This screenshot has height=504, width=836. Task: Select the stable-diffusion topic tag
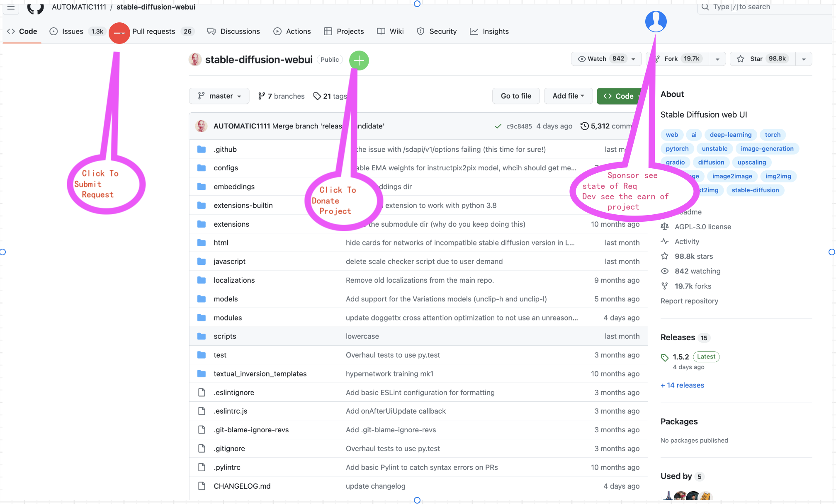tap(755, 190)
